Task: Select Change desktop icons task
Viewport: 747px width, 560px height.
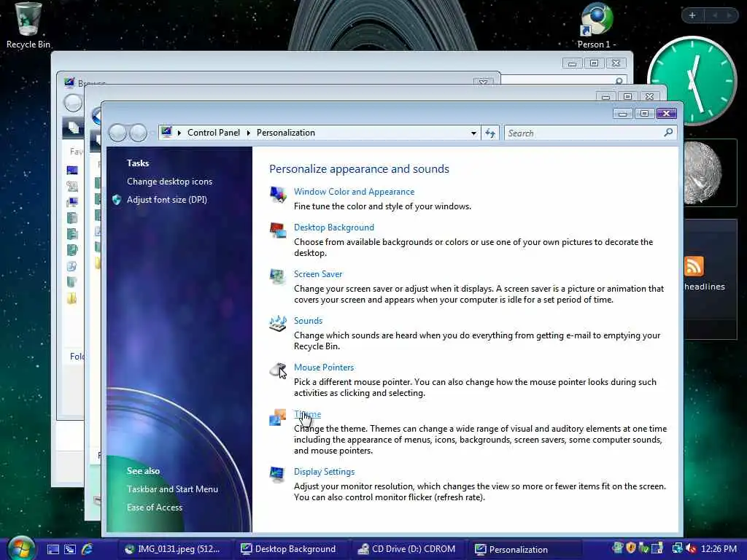Action: click(x=169, y=182)
